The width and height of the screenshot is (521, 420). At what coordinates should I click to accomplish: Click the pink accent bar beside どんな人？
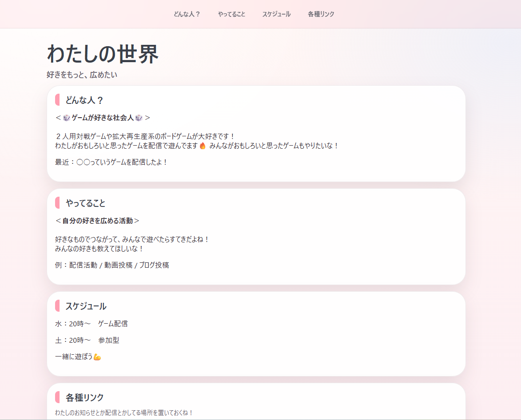click(x=57, y=100)
